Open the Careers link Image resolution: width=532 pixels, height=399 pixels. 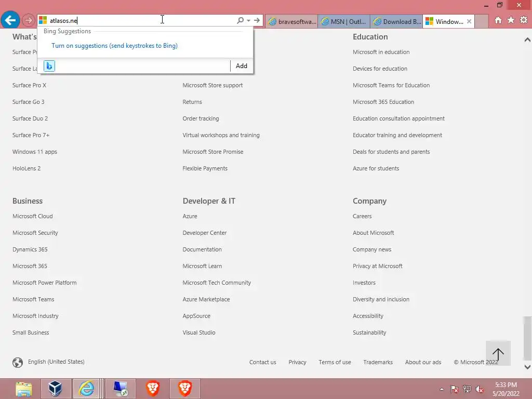point(362,216)
